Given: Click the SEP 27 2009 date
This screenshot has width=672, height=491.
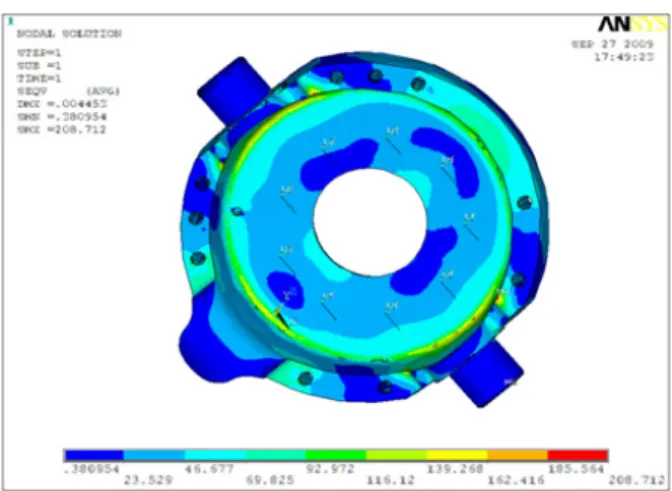Looking at the screenshot, I should tap(613, 44).
